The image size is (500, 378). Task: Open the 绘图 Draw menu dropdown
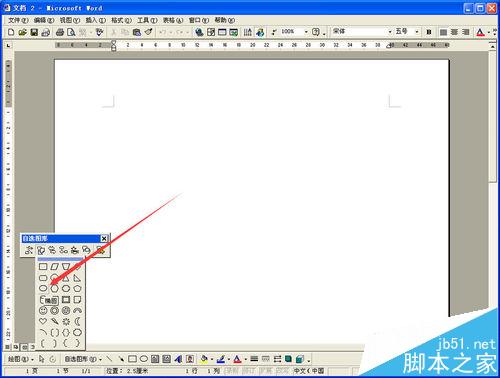(x=21, y=359)
